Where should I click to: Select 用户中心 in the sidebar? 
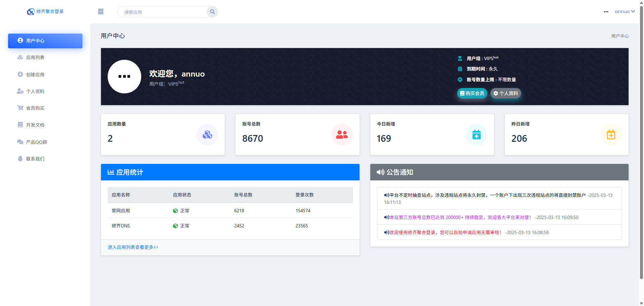[45, 41]
